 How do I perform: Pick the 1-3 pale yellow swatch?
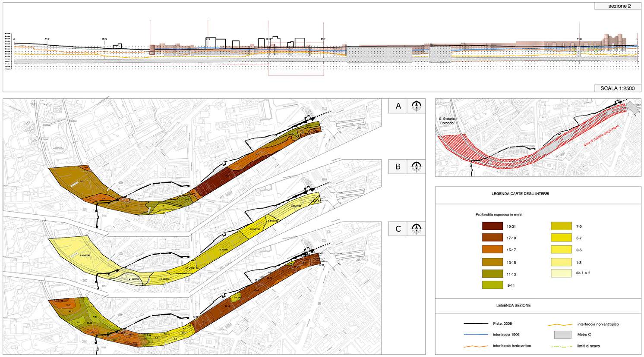tap(562, 262)
